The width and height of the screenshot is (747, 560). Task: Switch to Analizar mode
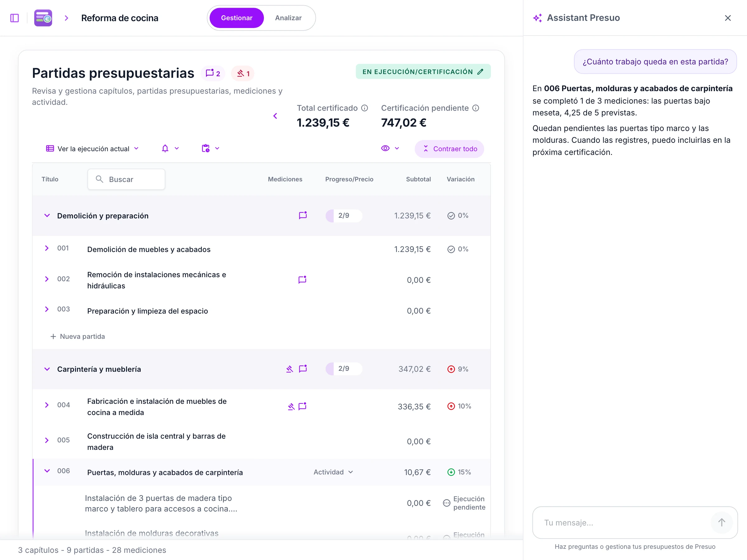pos(288,18)
